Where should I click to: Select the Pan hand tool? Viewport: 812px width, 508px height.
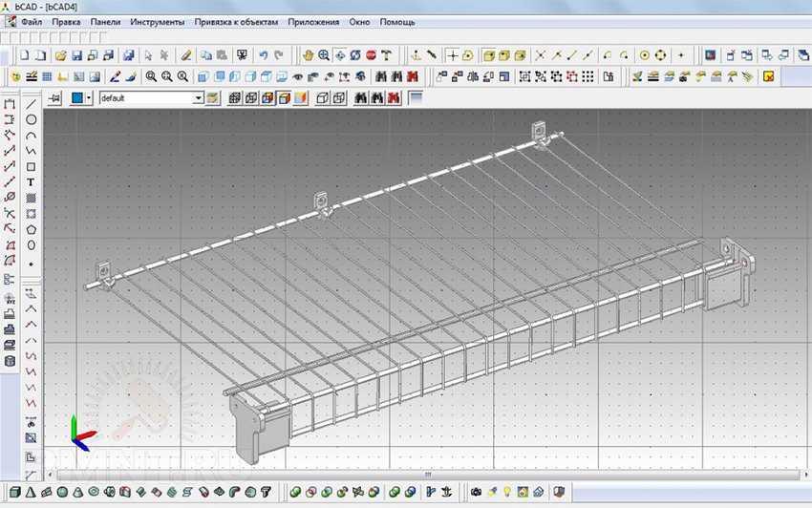point(309,55)
